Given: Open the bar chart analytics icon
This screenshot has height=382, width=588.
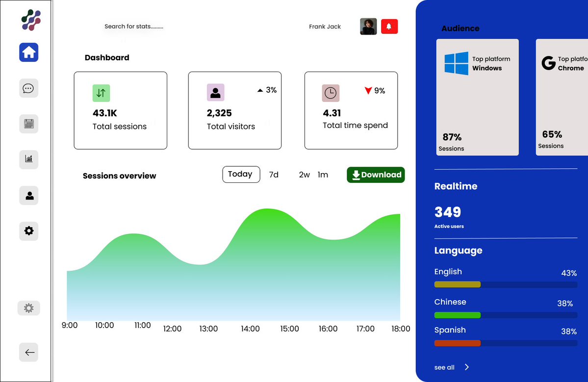Looking at the screenshot, I should click(28, 159).
